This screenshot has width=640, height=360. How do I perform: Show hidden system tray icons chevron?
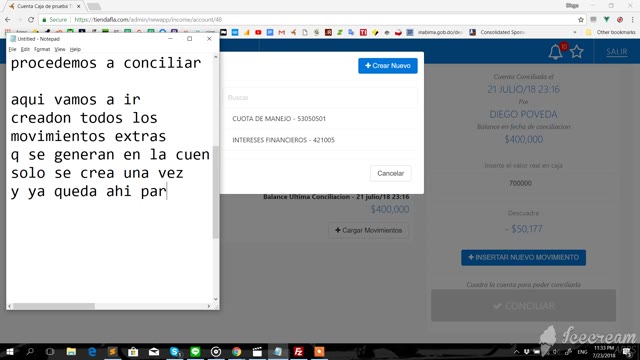tap(516, 351)
